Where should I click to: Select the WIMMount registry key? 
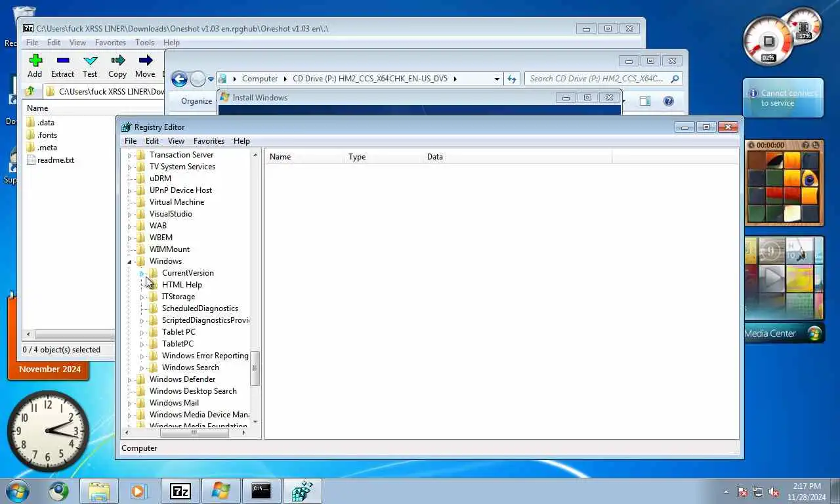pyautogui.click(x=169, y=249)
